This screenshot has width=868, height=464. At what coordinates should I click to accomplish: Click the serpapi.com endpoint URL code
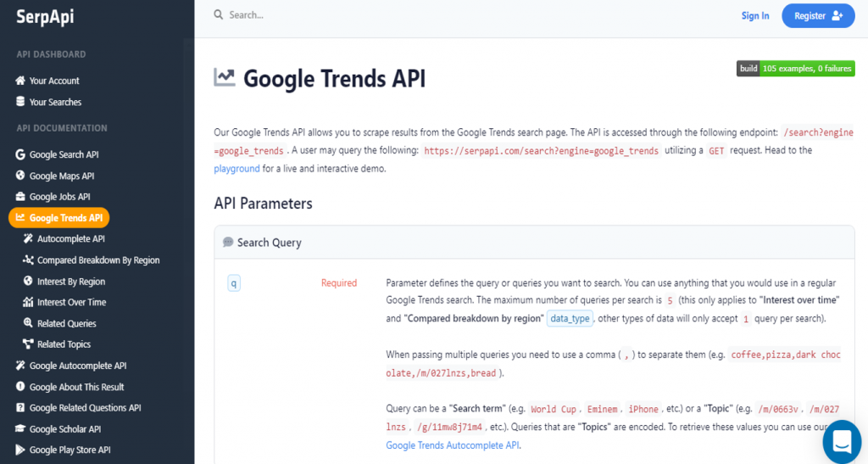click(541, 151)
